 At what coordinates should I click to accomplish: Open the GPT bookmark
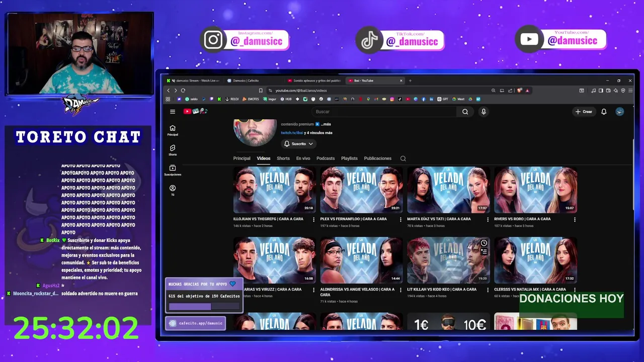coord(443,99)
